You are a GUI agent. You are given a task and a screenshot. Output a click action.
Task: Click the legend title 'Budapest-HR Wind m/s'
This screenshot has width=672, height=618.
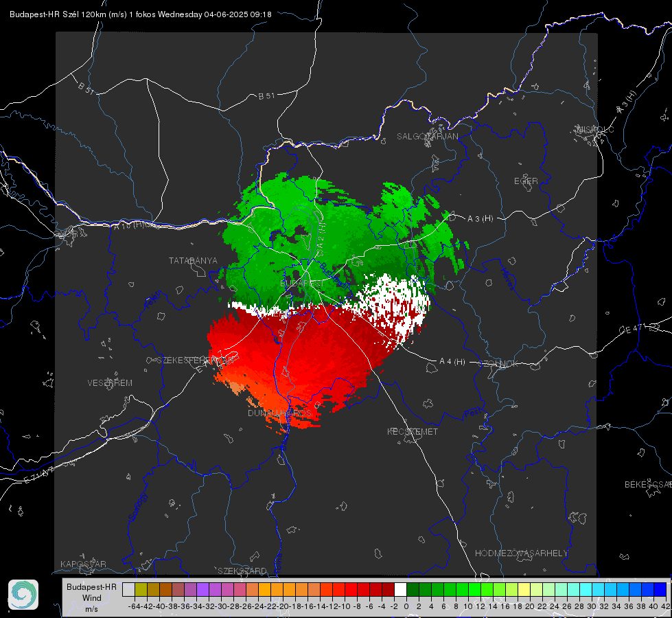coord(92,597)
